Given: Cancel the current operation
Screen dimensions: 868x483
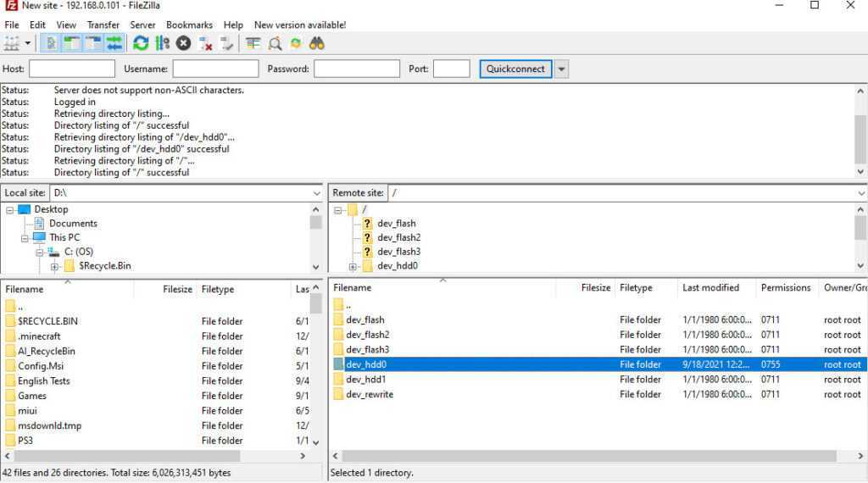Looking at the screenshot, I should click(x=183, y=43).
